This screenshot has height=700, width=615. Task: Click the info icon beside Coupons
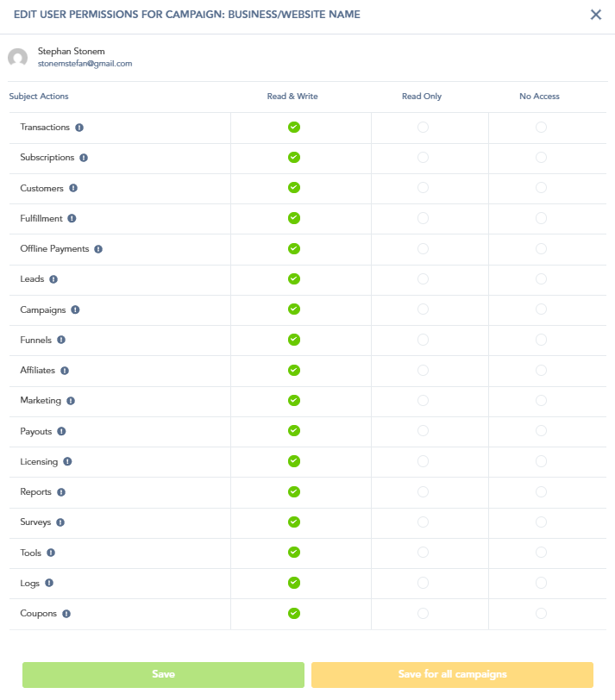[66, 614]
